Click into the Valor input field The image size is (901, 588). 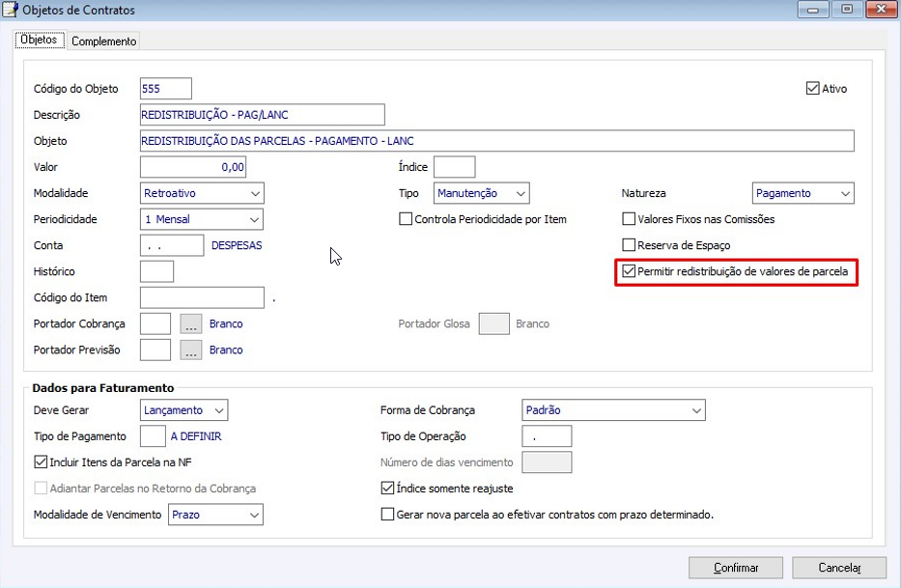click(193, 167)
